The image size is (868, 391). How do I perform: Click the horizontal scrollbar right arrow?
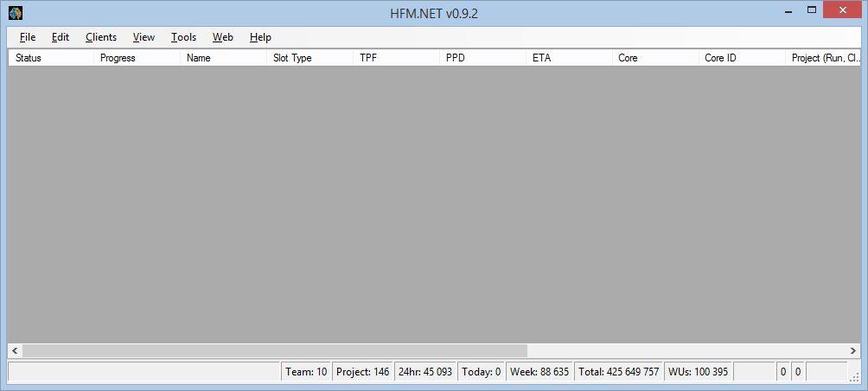[853, 350]
